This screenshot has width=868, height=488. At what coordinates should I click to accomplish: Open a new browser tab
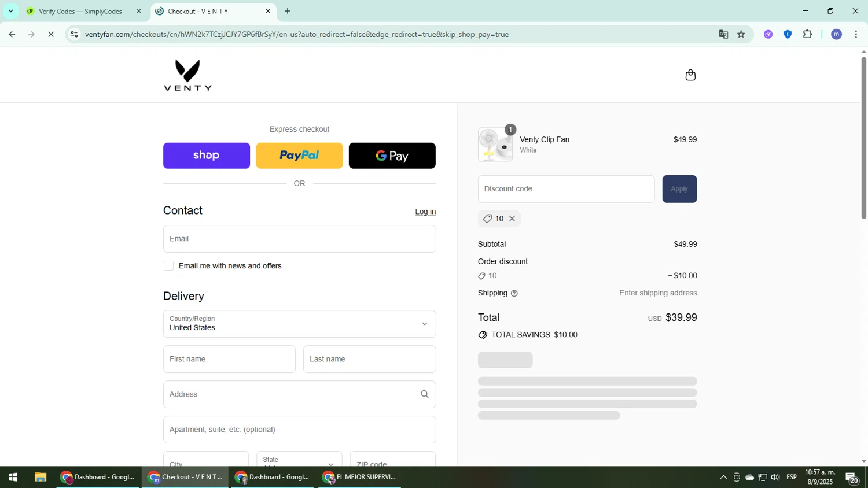[x=288, y=11]
